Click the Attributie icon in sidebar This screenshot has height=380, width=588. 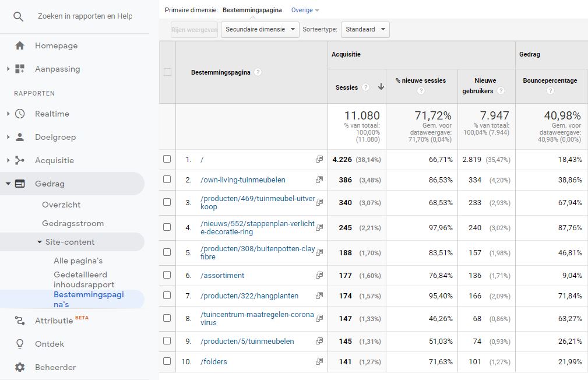click(20, 321)
